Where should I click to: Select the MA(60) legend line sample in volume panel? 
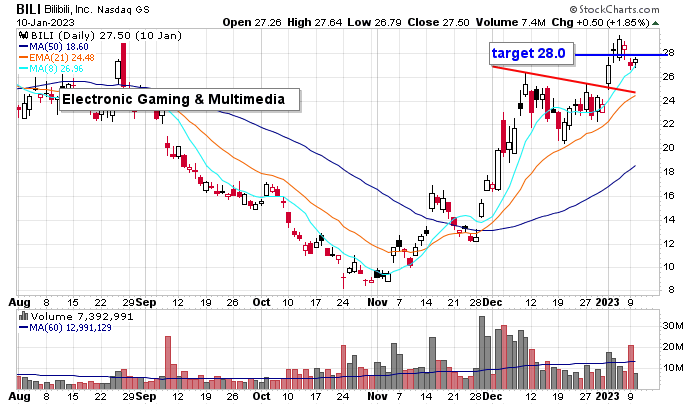coord(23,328)
